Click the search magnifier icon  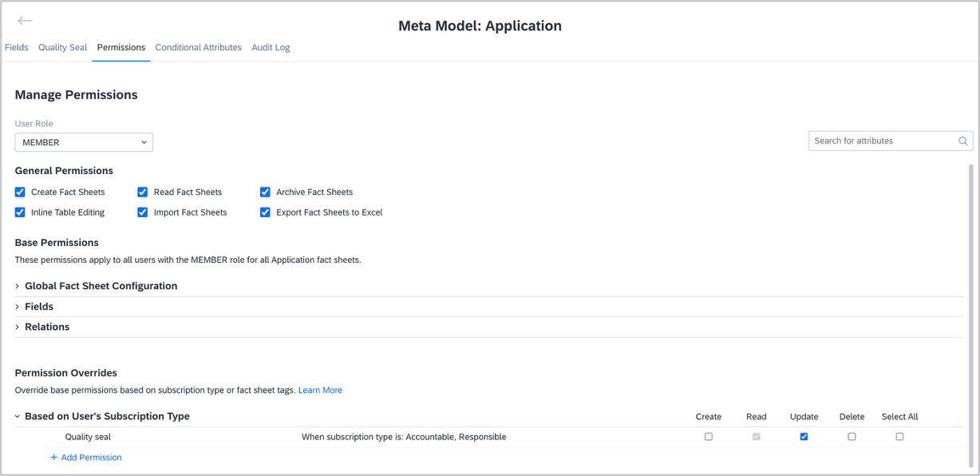(x=963, y=141)
